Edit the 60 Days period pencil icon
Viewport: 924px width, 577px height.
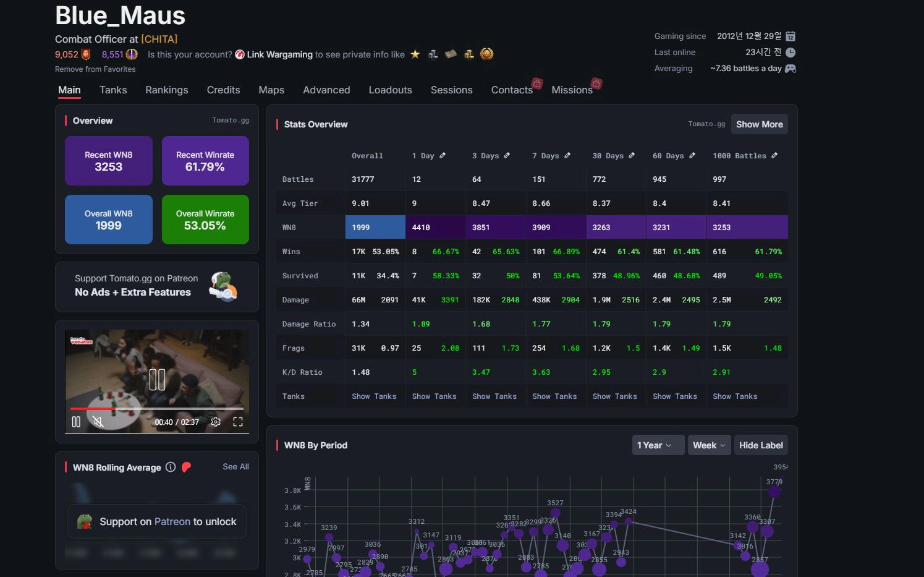pyautogui.click(x=692, y=155)
